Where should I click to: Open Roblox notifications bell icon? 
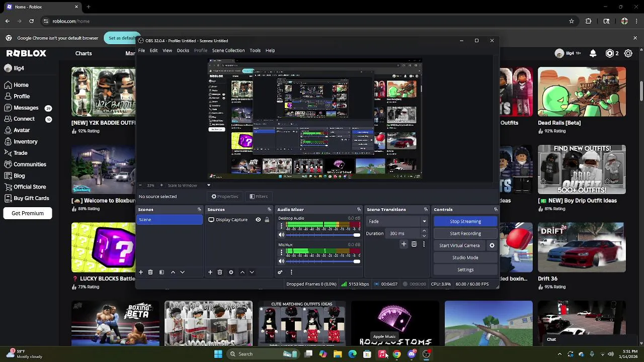pyautogui.click(x=593, y=53)
